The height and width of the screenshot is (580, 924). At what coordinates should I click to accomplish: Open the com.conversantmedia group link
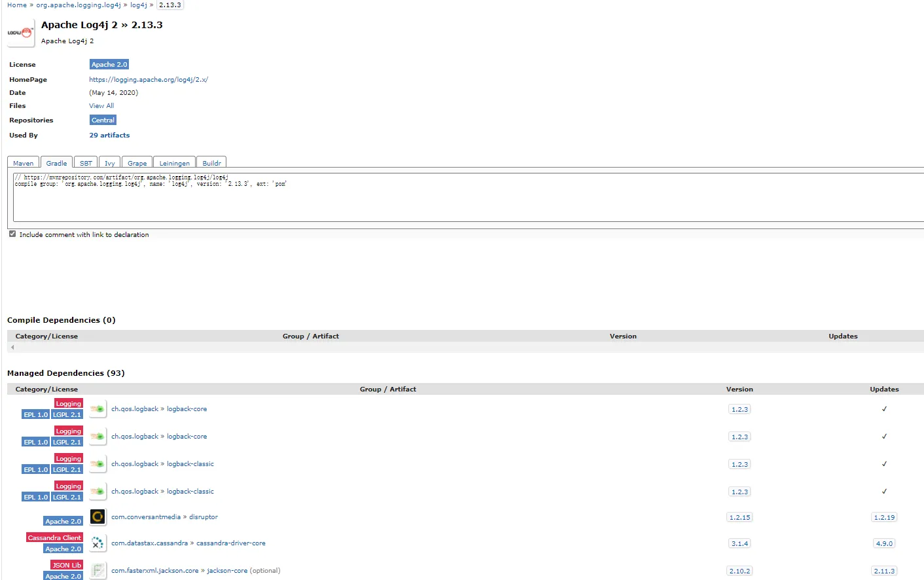(x=146, y=517)
